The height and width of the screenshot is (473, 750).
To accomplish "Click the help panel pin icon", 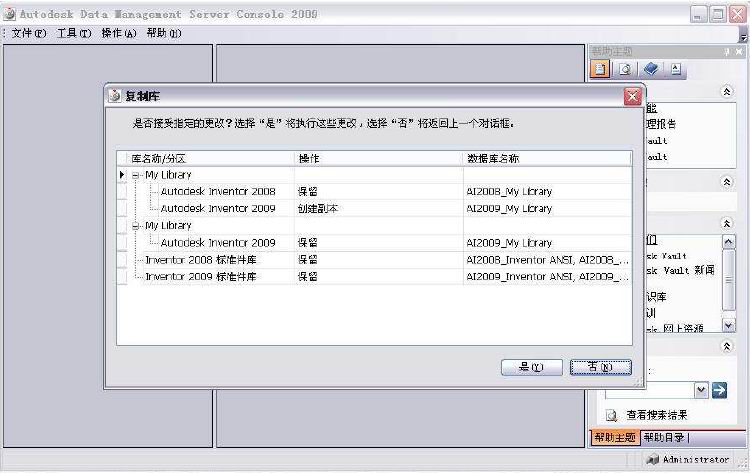I will coord(727,51).
